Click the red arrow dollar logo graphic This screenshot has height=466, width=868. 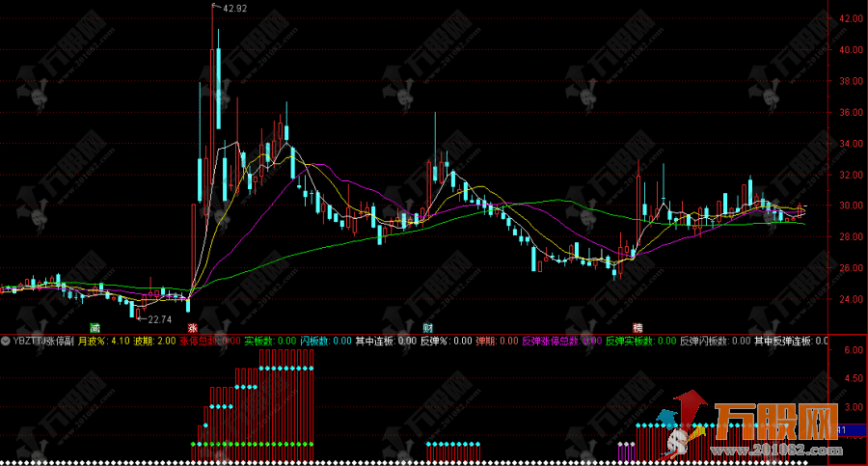(691, 425)
